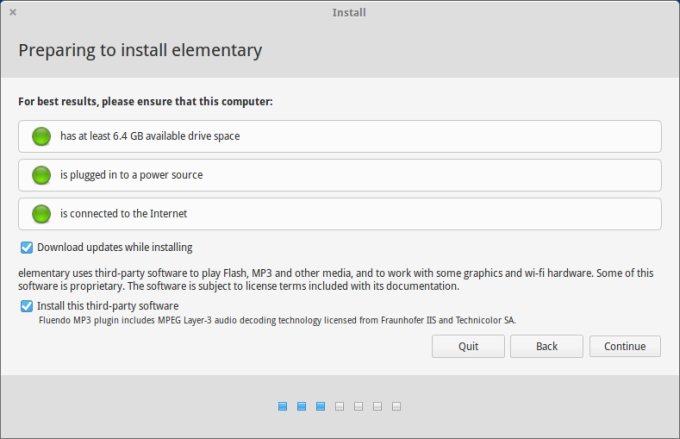This screenshot has width=680, height=439.
Task: Click the green Internet connection status indicator
Action: coord(42,214)
